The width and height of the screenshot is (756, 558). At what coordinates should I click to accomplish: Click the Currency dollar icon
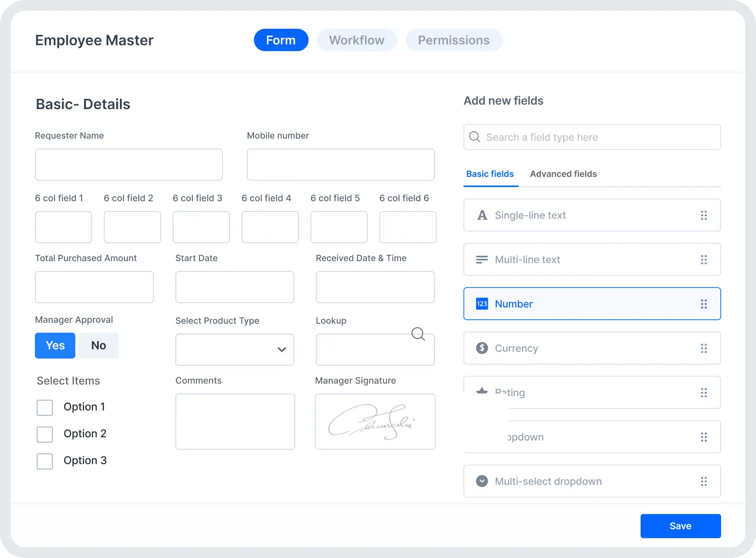tap(482, 348)
